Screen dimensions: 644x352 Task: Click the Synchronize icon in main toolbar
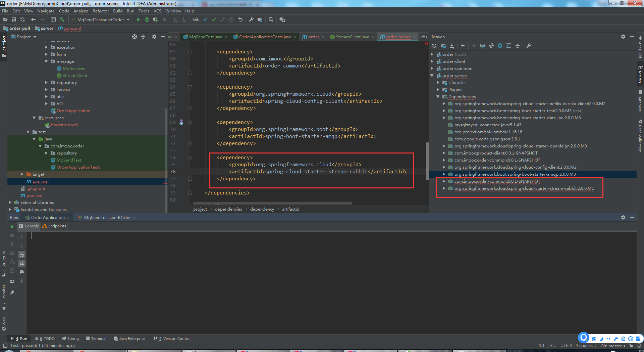(22, 20)
